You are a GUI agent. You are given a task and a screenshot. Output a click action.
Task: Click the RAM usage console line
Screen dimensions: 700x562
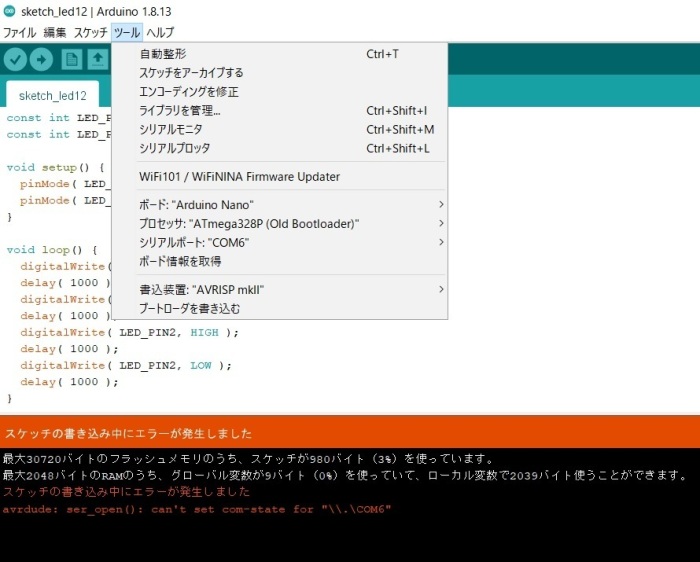pos(345,475)
